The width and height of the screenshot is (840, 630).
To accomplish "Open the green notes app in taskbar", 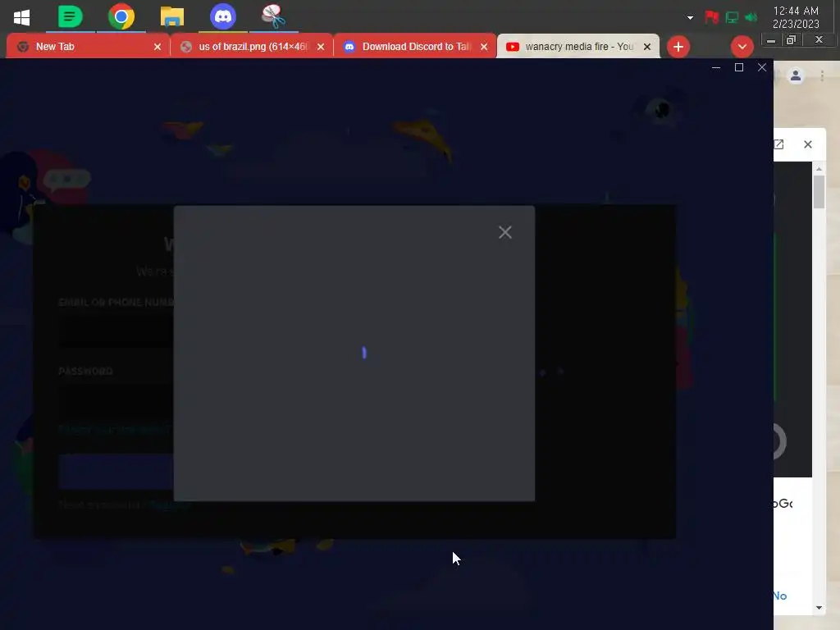I will (71, 16).
